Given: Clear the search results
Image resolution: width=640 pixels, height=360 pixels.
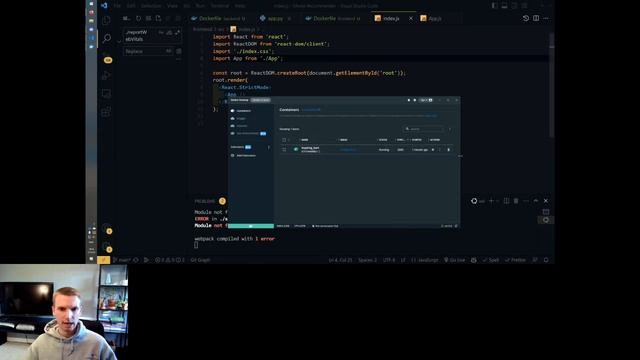Looking at the screenshot, I should [148, 19].
